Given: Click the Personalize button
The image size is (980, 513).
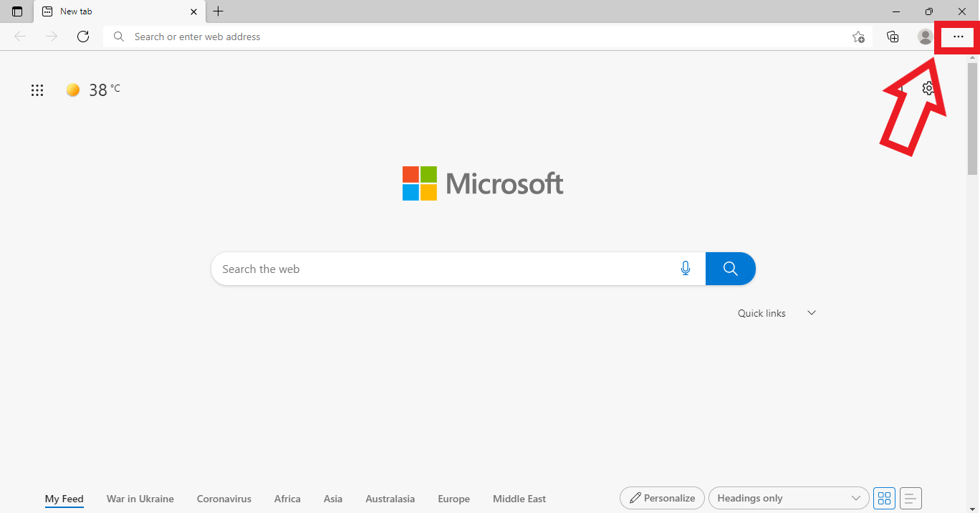Looking at the screenshot, I should (661, 498).
